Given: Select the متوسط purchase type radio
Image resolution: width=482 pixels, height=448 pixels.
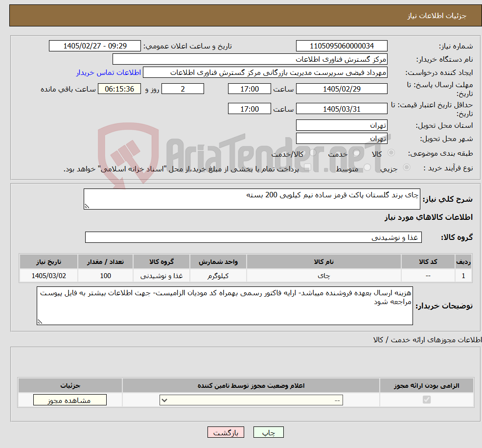Looking at the screenshot, I should point(367,167).
